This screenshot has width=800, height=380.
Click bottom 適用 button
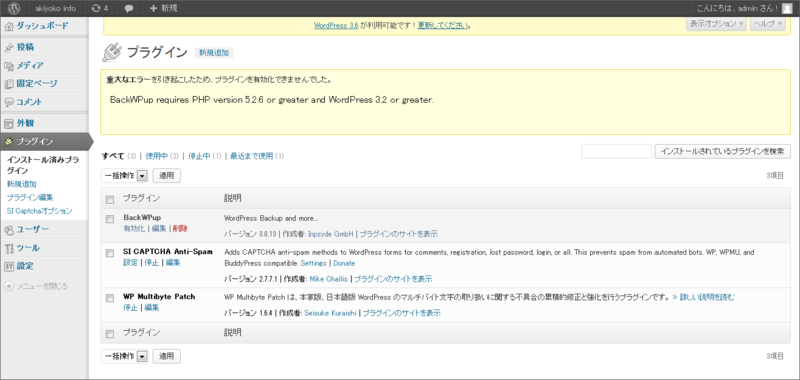[x=167, y=356]
